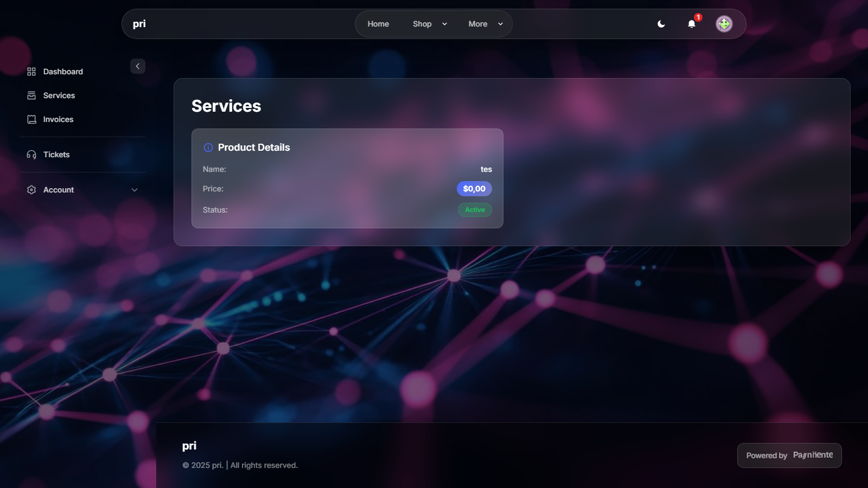Click the Services icon in sidebar

(x=31, y=95)
